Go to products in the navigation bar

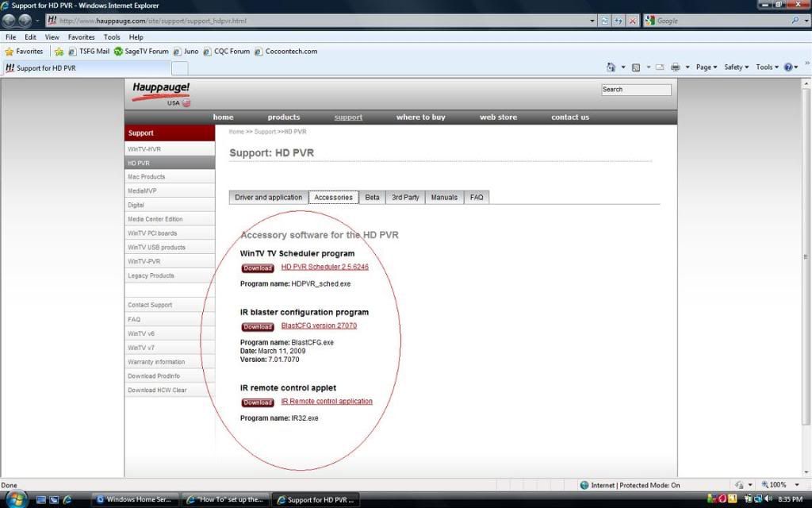click(284, 117)
